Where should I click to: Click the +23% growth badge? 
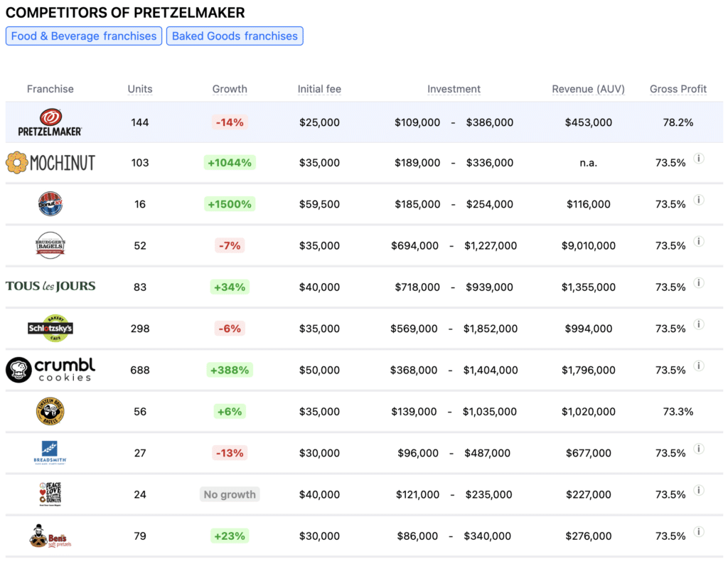point(230,536)
